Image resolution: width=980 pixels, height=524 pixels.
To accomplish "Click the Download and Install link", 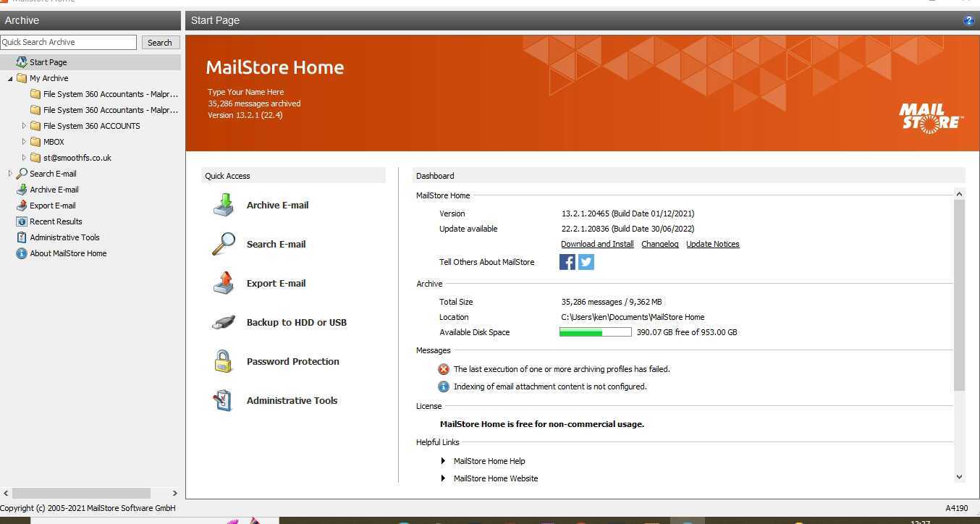I will pos(596,244).
